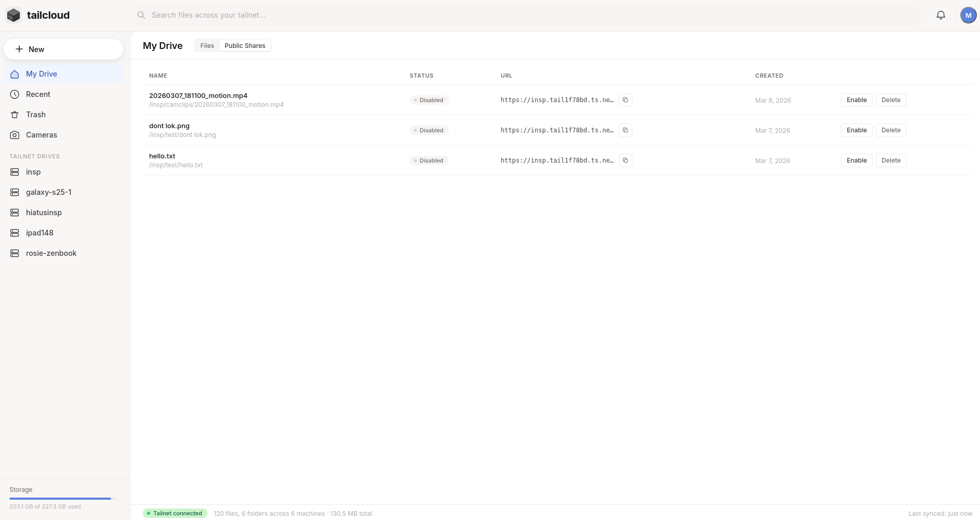The width and height of the screenshot is (980, 520).
Task: Click the Tailnet connected status badge
Action: pos(175,513)
